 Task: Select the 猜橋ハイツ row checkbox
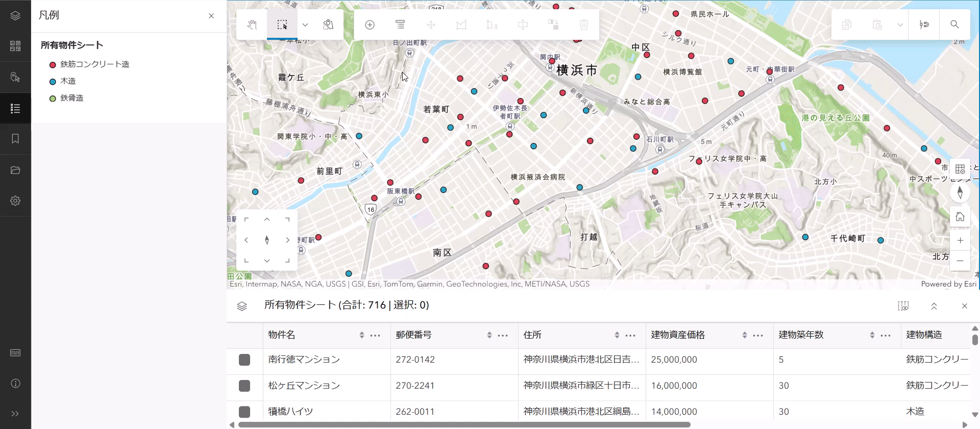[244, 411]
